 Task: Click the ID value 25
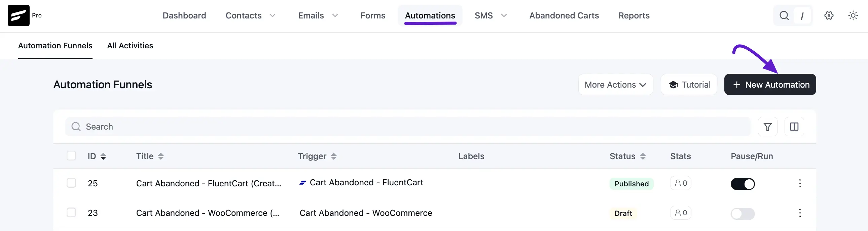pos(93,183)
